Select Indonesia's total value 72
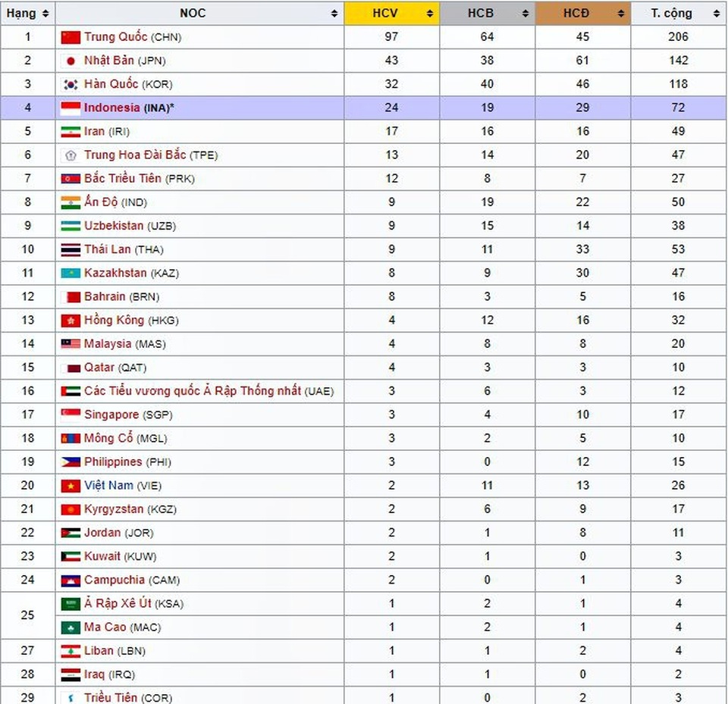 point(678,108)
